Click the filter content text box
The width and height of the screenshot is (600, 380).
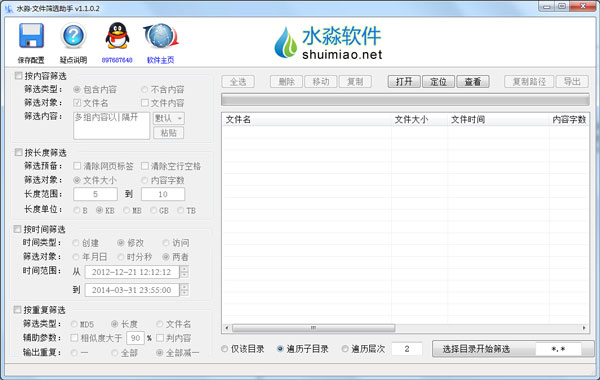[x=111, y=126]
